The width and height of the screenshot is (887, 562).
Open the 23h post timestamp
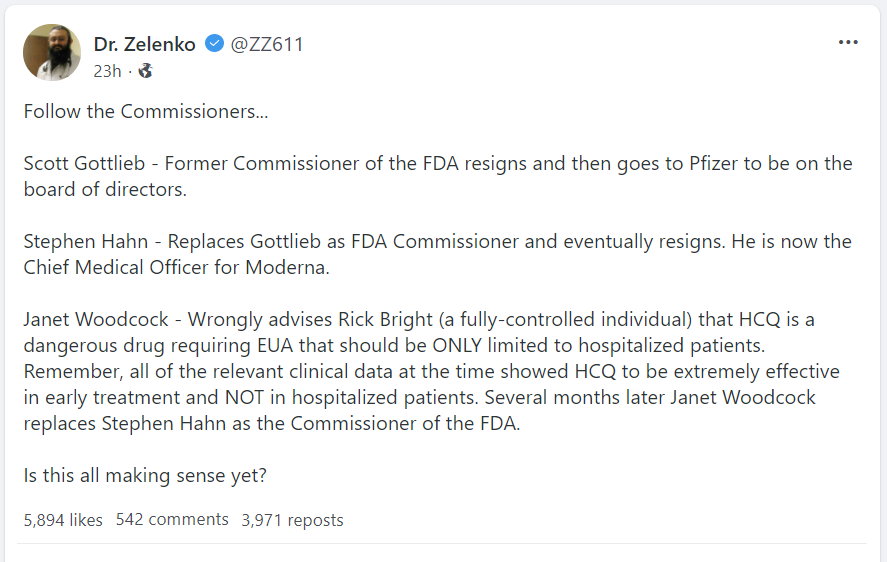(107, 71)
